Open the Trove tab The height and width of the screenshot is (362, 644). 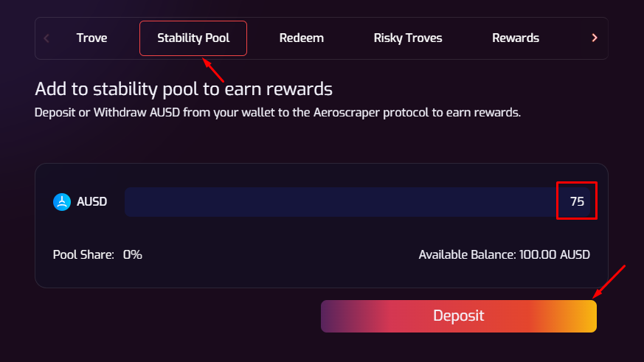click(x=91, y=38)
